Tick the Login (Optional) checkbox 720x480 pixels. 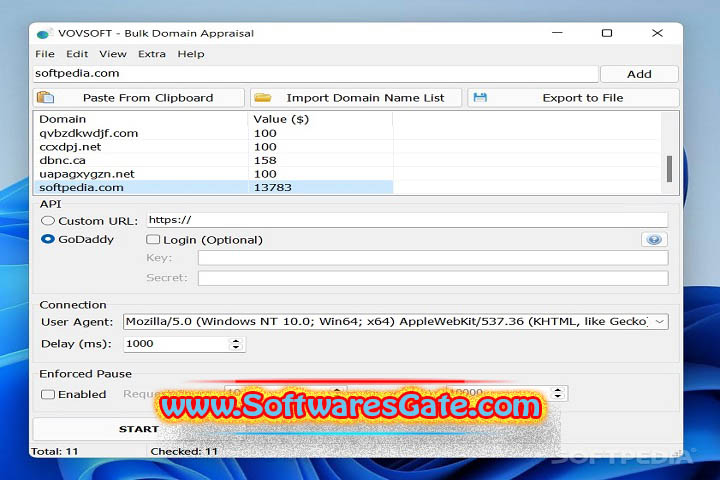(153, 240)
